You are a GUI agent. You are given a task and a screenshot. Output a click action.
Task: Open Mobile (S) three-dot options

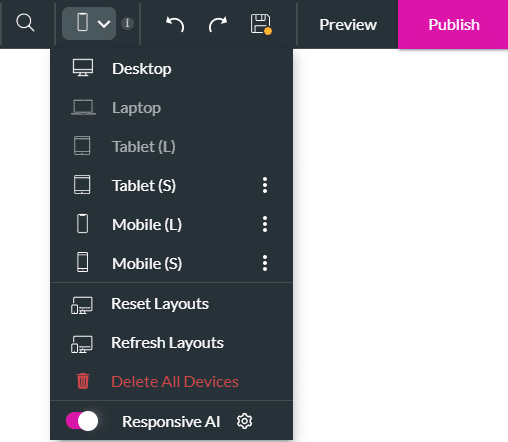coord(265,263)
